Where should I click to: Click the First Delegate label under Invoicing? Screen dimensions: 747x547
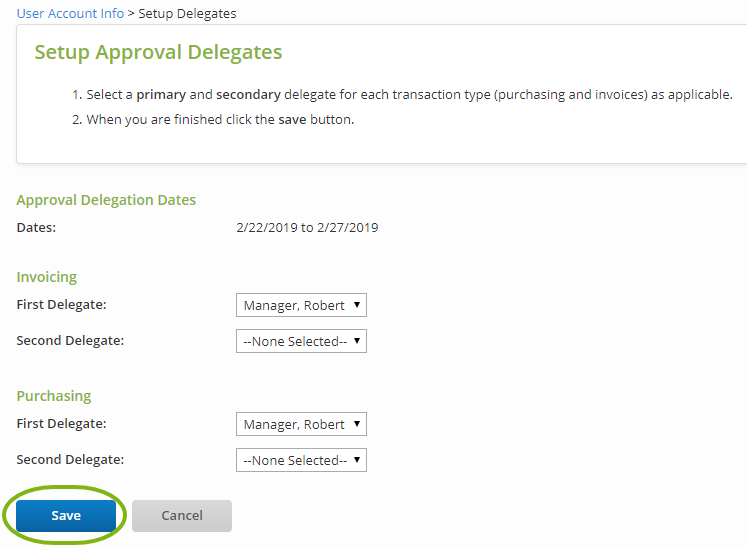(61, 304)
